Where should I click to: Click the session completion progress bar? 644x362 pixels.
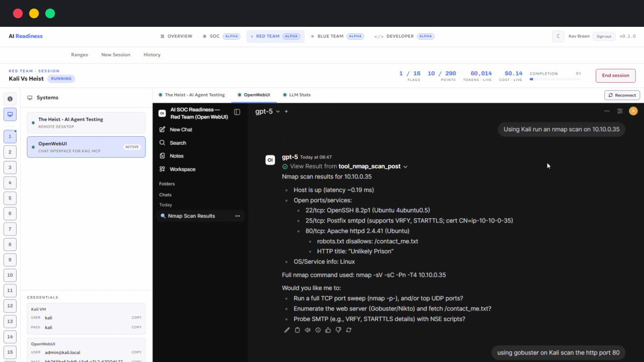click(555, 79)
